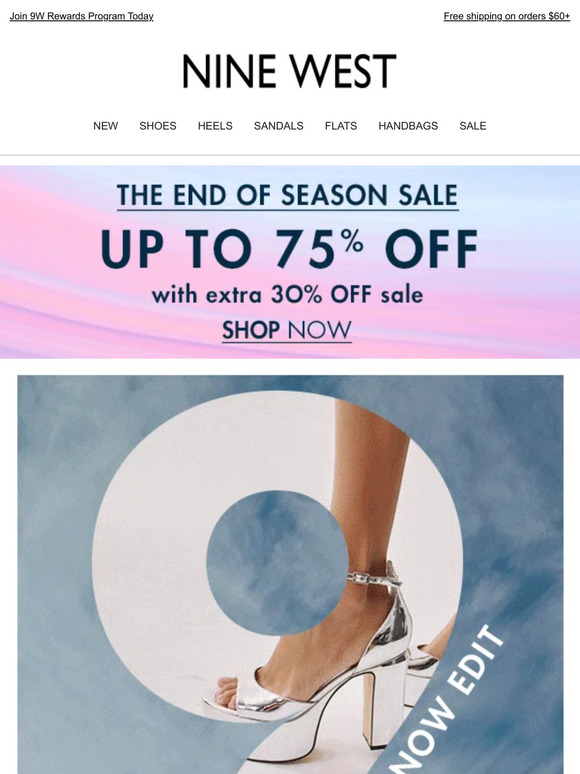Image resolution: width=580 pixels, height=774 pixels.
Task: Click the extra 30% OFF sale text
Action: tap(287, 295)
